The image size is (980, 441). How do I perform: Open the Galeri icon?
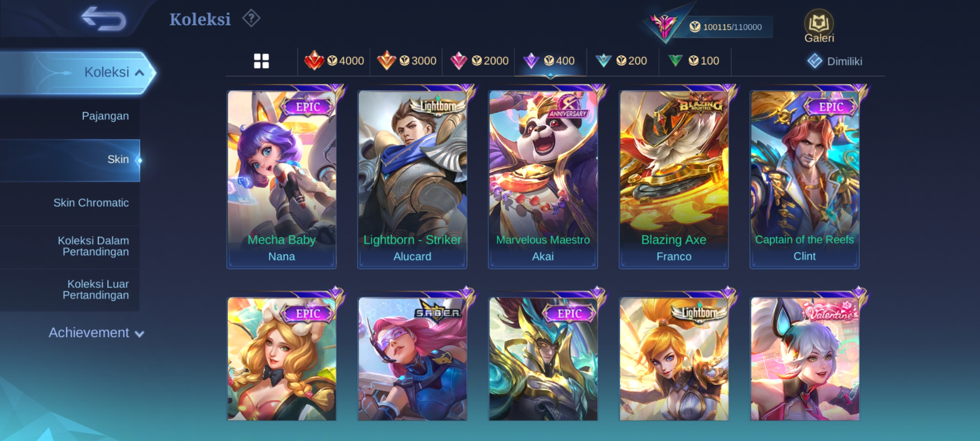[x=819, y=26]
